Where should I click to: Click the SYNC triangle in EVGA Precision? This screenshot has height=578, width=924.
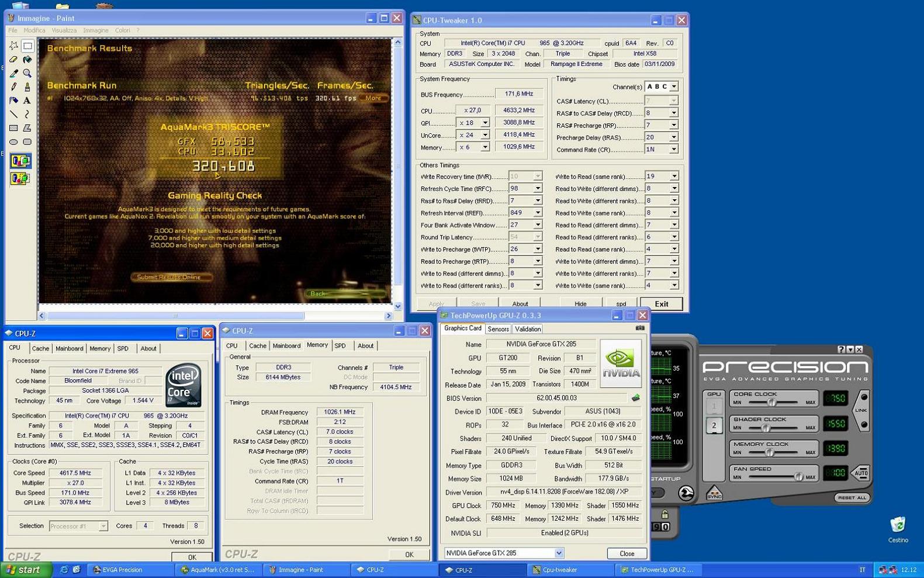tap(714, 493)
